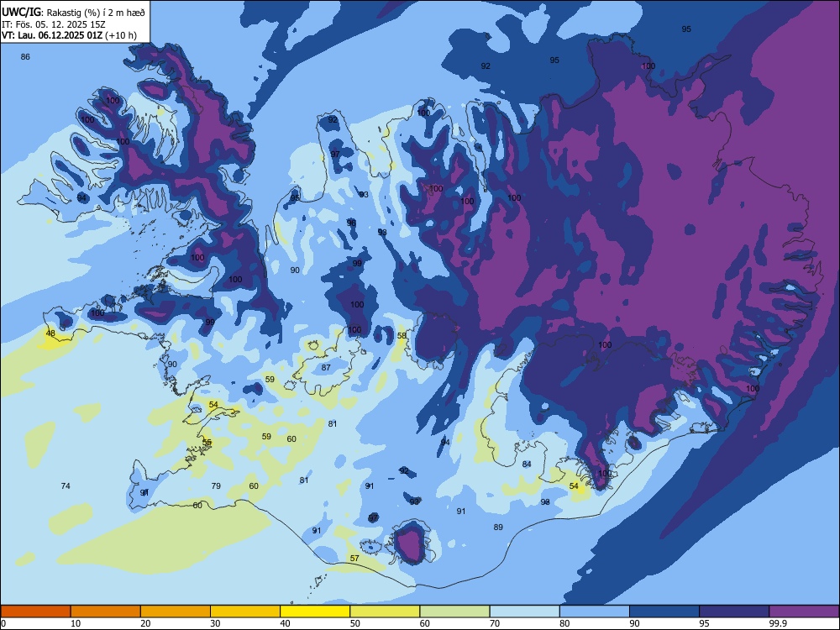Select the legend scale label '20'
Image resolution: width=840 pixels, height=630 pixels.
[x=145, y=623]
